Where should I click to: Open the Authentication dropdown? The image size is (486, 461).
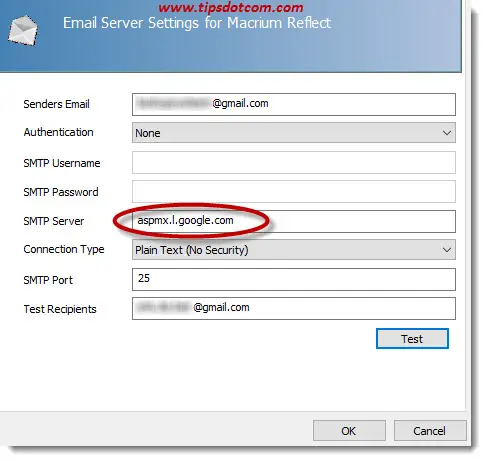click(294, 133)
